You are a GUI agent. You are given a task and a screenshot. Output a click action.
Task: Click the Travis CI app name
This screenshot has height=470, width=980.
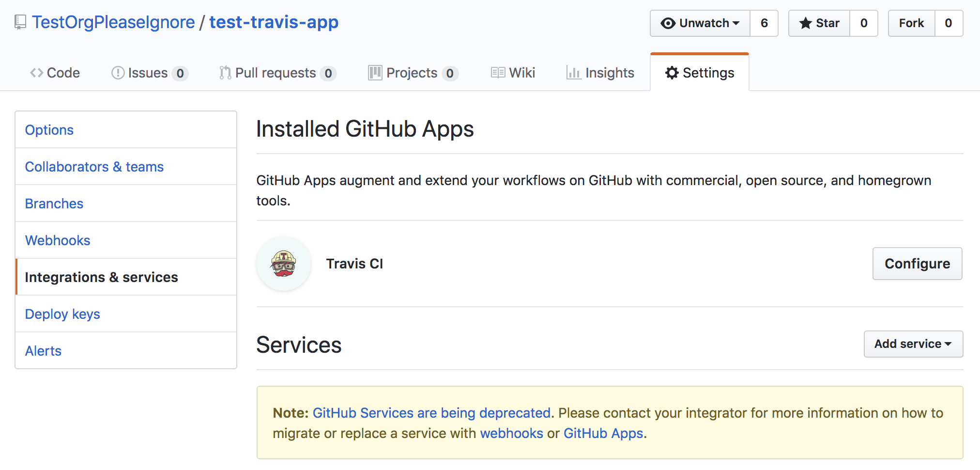pyautogui.click(x=354, y=264)
